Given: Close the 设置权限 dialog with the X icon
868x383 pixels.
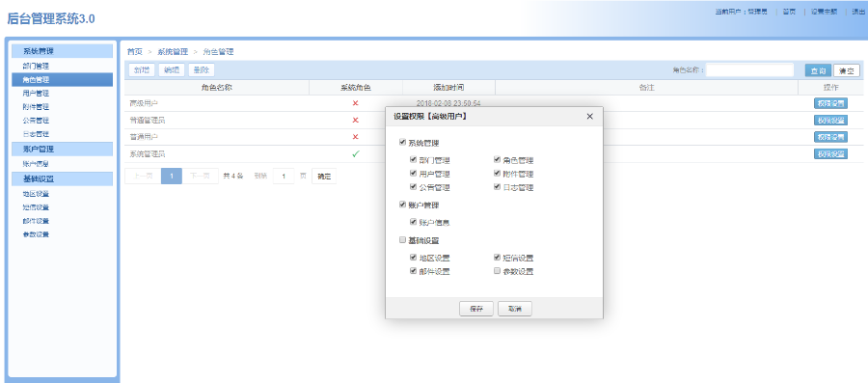Looking at the screenshot, I should coord(589,116).
